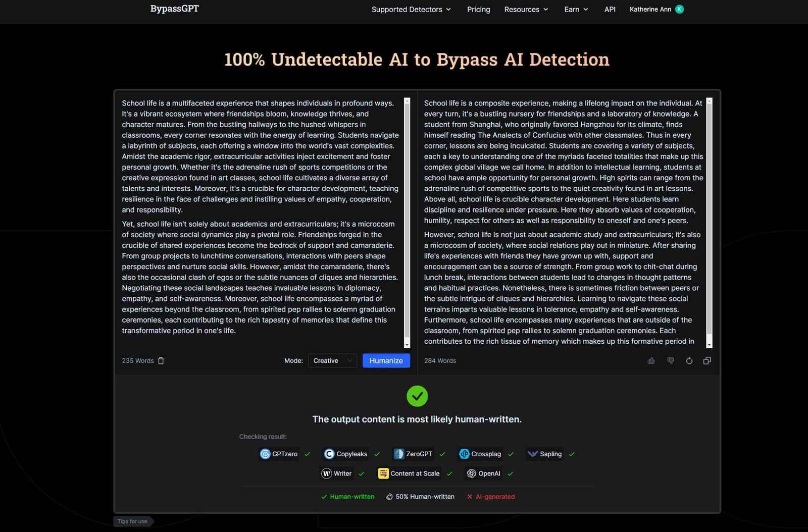Select the Sapling detector icon
This screenshot has height=532, width=808.
[x=532, y=454]
